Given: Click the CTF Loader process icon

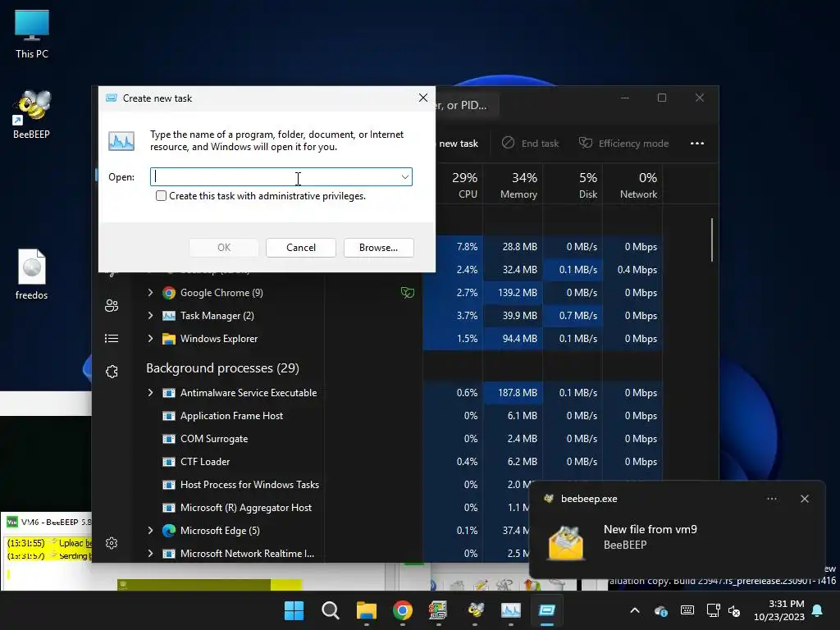Looking at the screenshot, I should [x=169, y=462].
